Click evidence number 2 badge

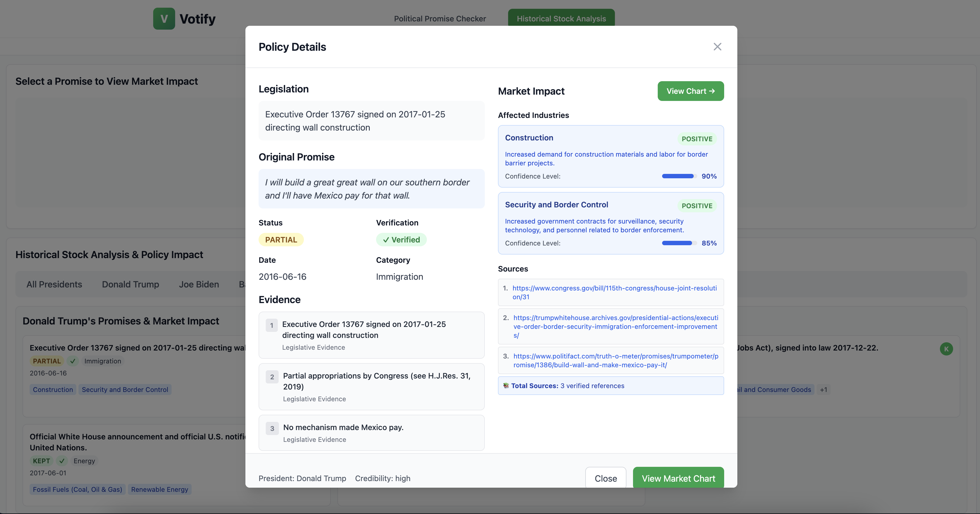[272, 377]
